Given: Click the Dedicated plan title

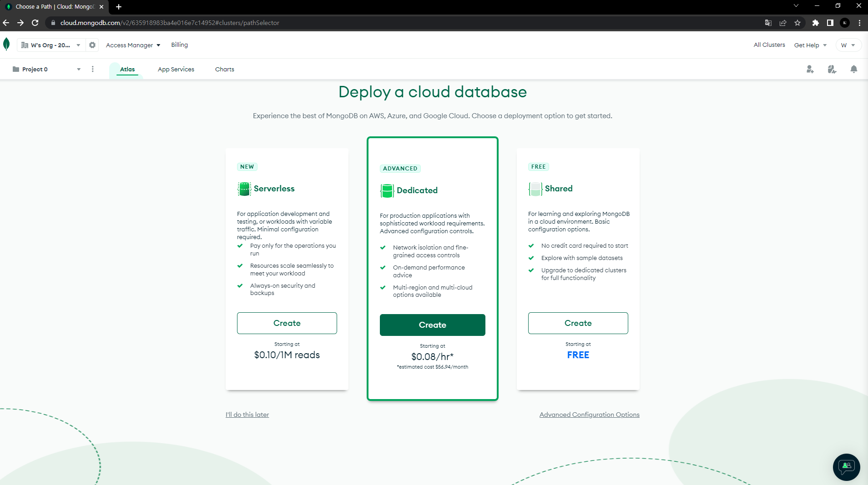Looking at the screenshot, I should coord(417,190).
